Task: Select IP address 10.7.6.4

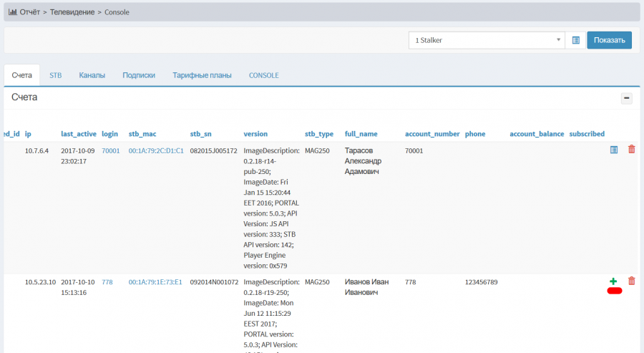Action: [x=36, y=151]
